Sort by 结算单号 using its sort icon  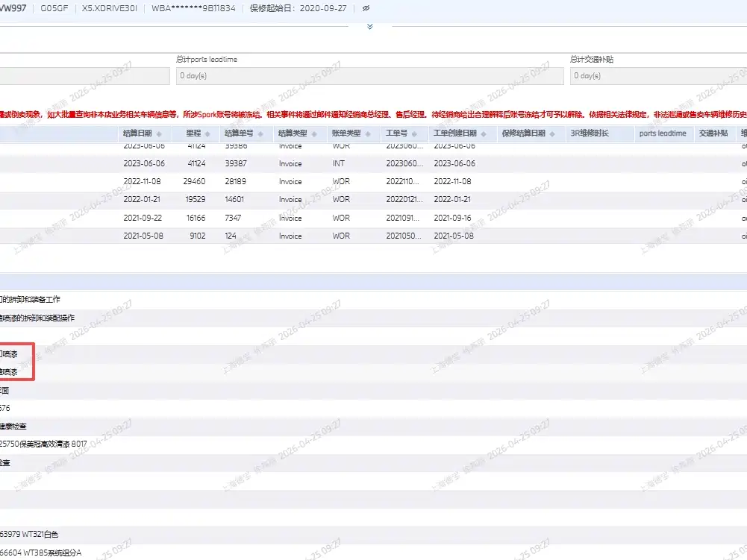[260, 133]
